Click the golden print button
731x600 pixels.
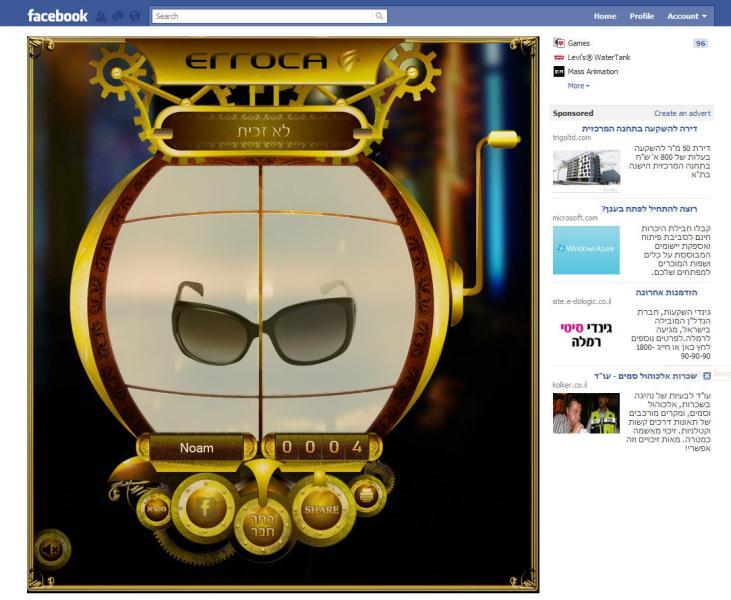coord(366,495)
